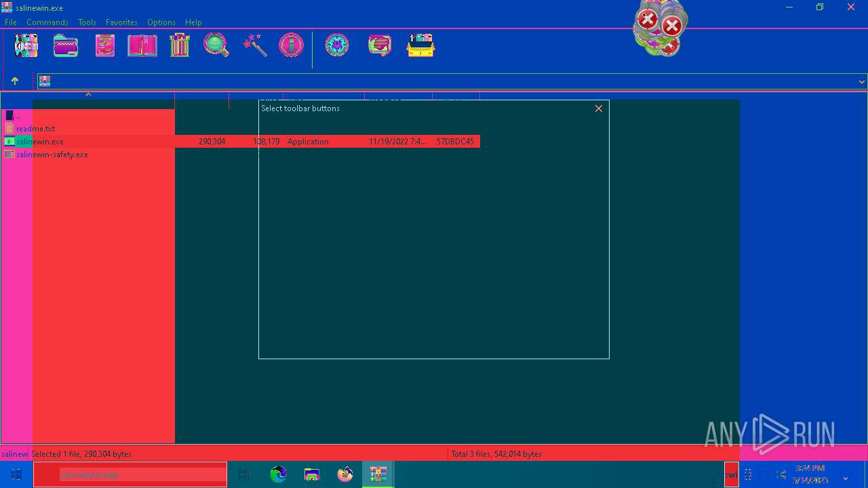
Task: Click the front red error X icon
Action: pyautogui.click(x=672, y=26)
